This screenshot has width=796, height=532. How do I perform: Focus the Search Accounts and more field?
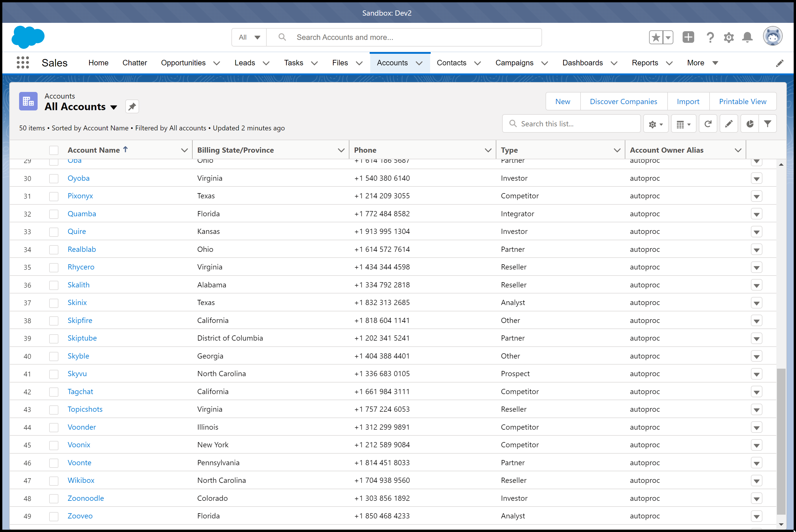pos(404,37)
